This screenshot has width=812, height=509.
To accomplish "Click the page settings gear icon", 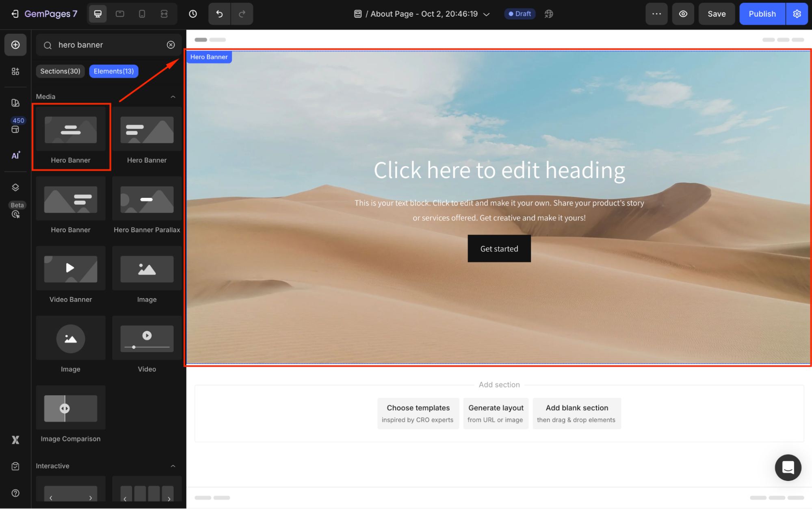I will pos(797,14).
